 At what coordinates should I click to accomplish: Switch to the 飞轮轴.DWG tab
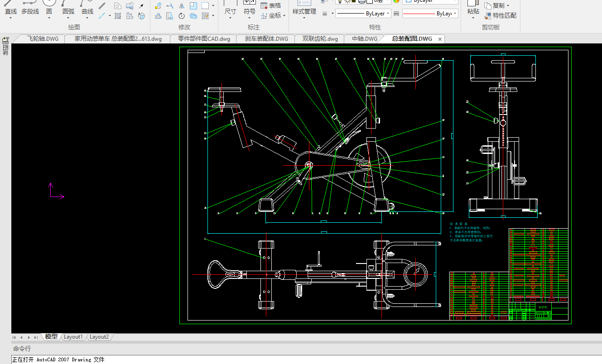click(43, 39)
